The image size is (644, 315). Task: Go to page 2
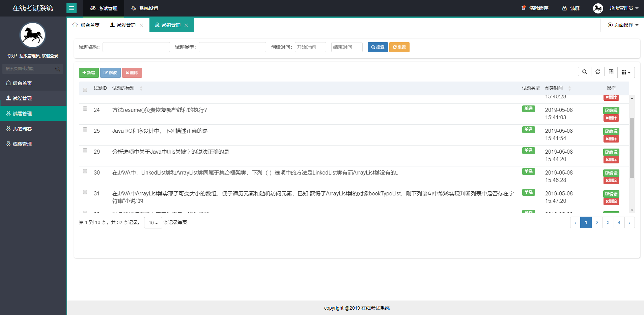(597, 222)
